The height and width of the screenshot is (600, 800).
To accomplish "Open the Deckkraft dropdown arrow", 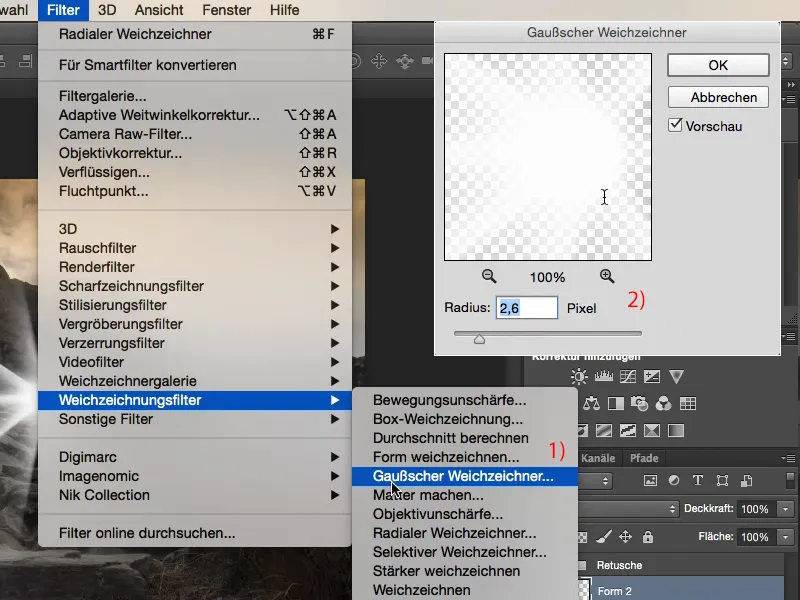I will point(785,509).
